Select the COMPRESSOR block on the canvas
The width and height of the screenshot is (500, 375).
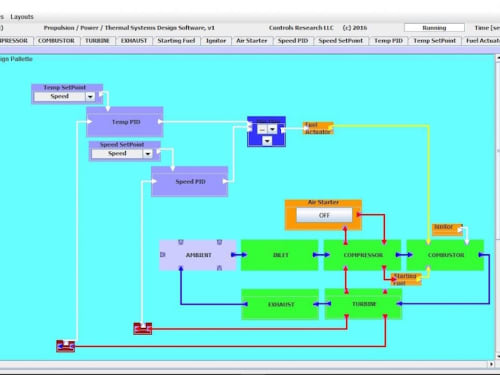point(363,255)
